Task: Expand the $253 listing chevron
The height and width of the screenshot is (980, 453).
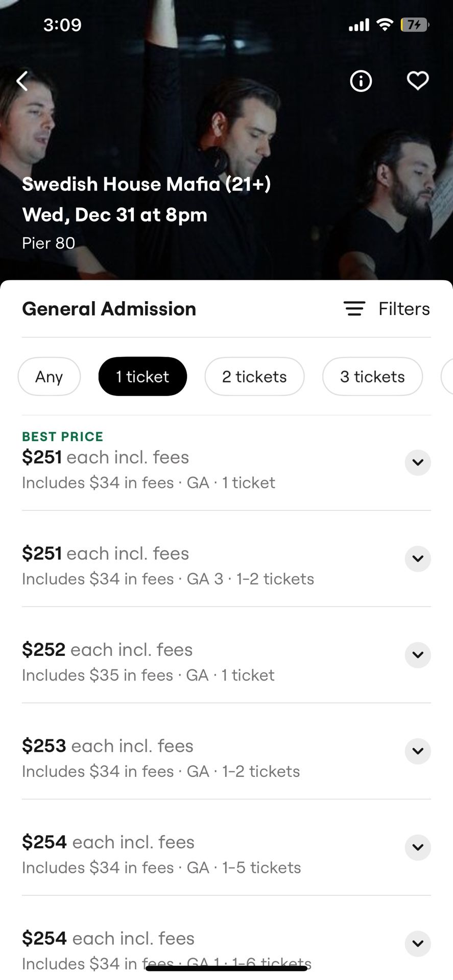Action: coord(418,751)
